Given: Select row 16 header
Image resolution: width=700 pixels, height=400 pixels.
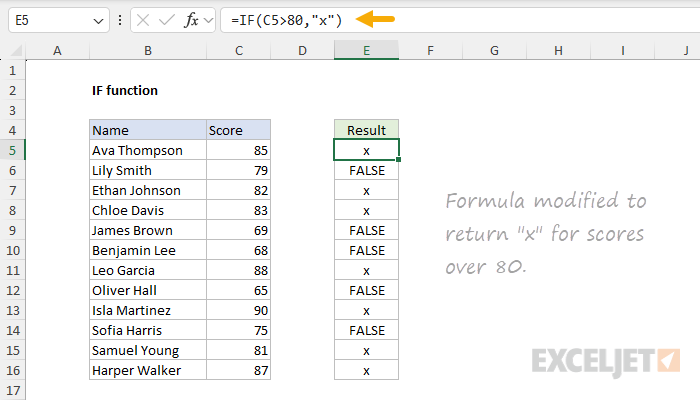Looking at the screenshot, I should point(12,371).
